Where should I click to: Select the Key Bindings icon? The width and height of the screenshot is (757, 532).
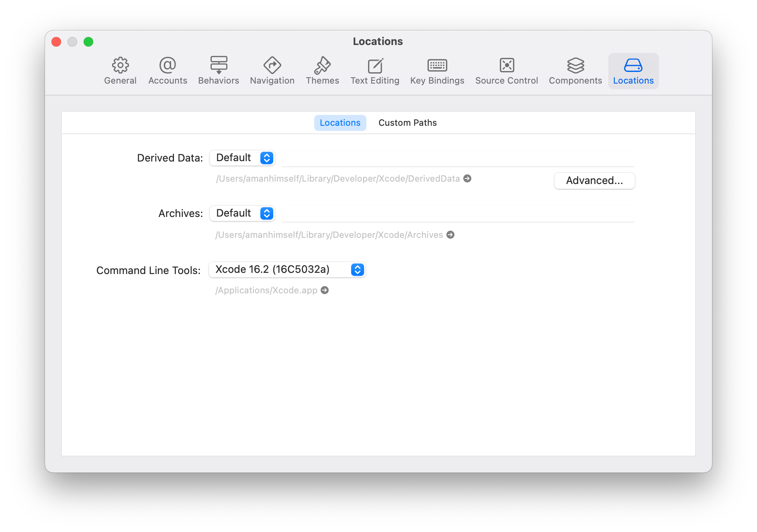(437, 71)
